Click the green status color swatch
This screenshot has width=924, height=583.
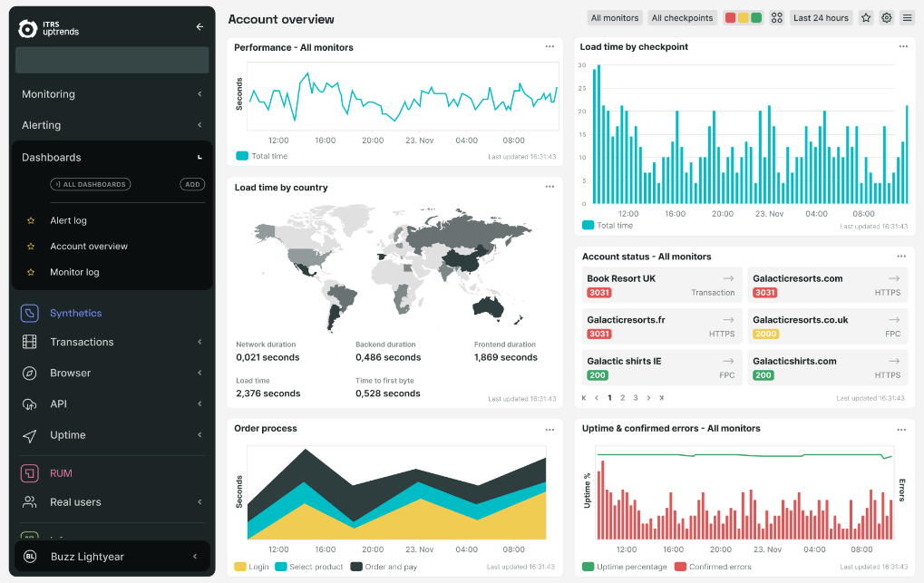(757, 17)
